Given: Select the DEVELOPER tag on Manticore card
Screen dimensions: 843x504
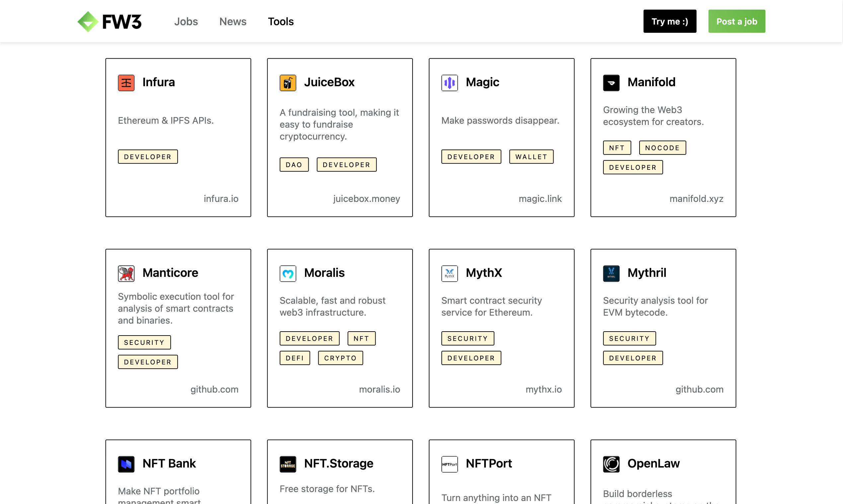Looking at the screenshot, I should [x=148, y=362].
